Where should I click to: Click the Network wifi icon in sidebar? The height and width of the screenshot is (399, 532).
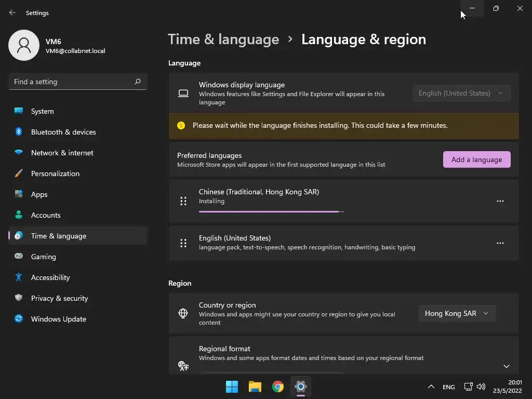(19, 152)
